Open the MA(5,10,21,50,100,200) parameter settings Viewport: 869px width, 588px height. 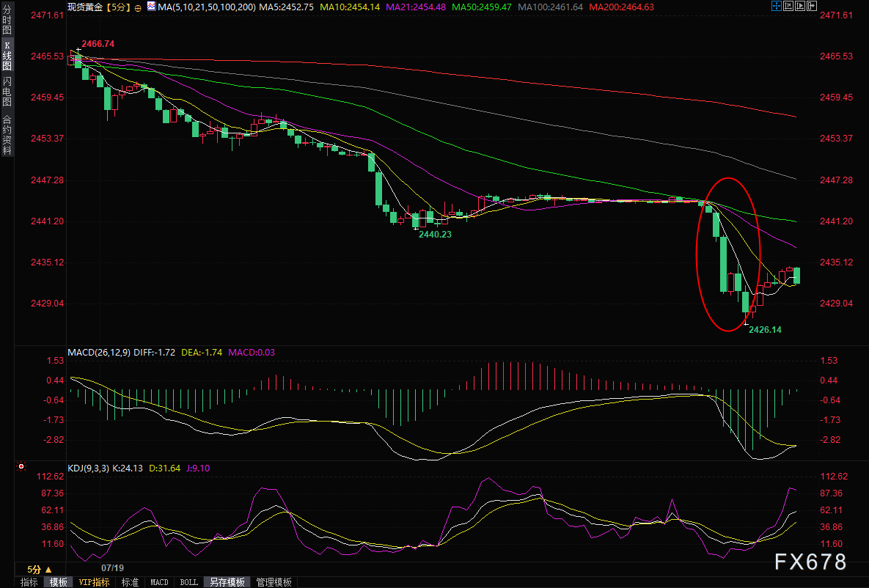coord(208,7)
